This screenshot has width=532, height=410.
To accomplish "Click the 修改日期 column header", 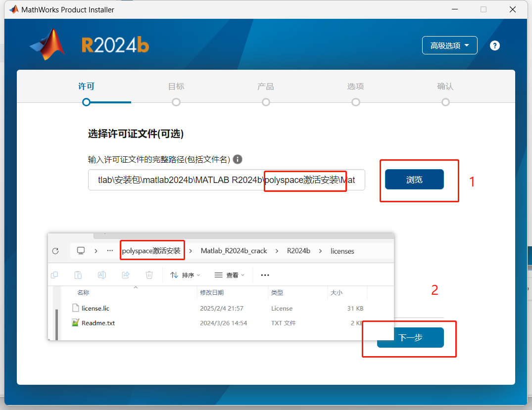I will [x=212, y=292].
